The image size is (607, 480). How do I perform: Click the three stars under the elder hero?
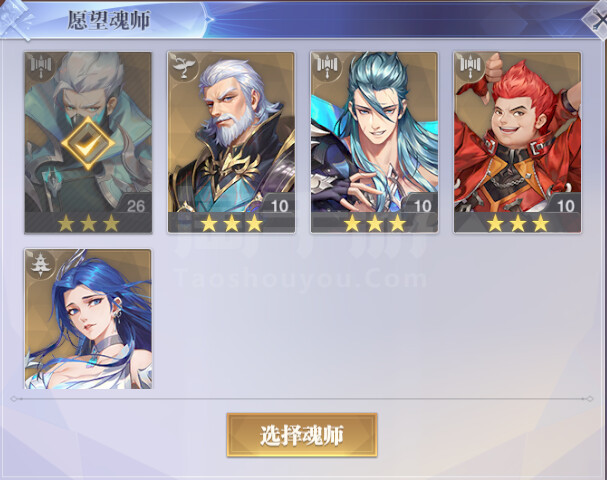point(231,223)
